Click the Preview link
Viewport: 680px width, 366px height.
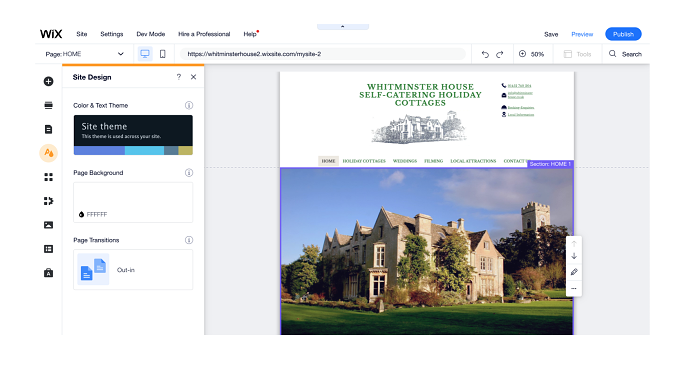(x=582, y=34)
